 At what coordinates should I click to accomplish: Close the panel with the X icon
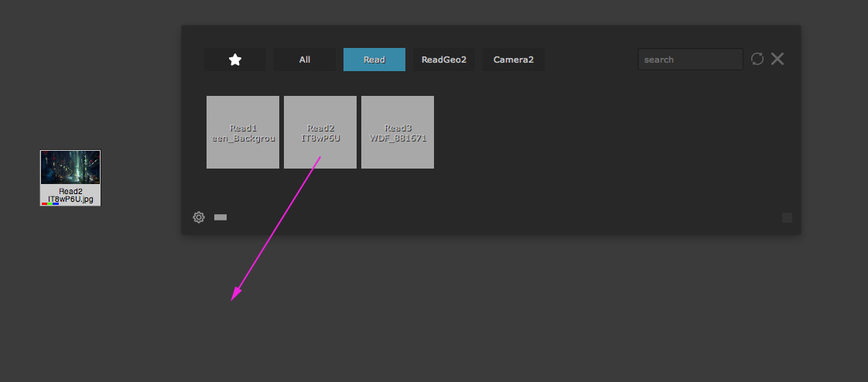[777, 59]
